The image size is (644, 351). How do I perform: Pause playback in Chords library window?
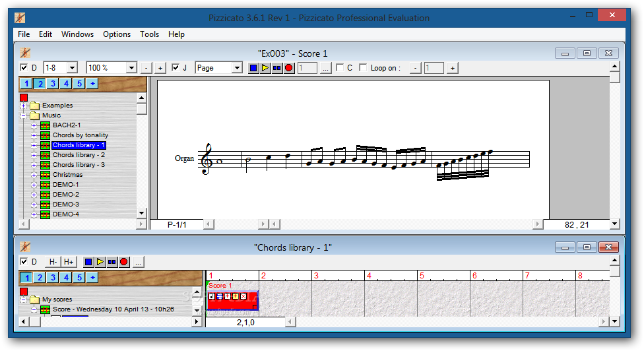(x=112, y=262)
